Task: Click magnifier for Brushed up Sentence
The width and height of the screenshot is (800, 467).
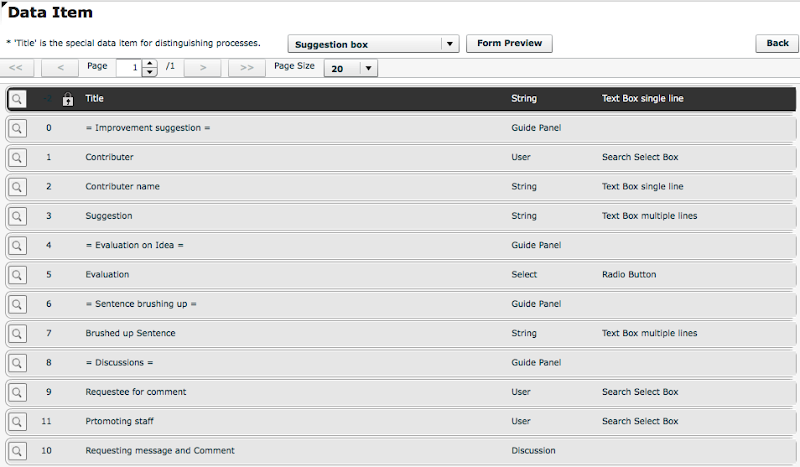Action: click(18, 333)
